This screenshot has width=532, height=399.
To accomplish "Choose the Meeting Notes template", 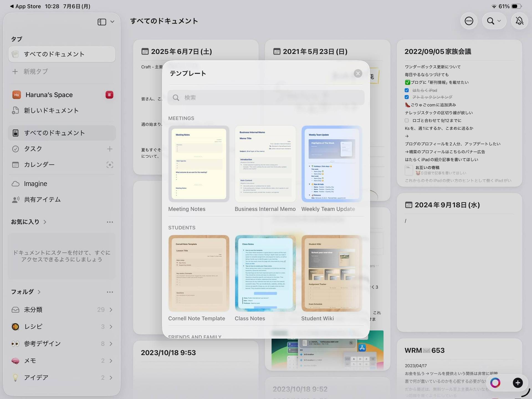I will point(199,164).
